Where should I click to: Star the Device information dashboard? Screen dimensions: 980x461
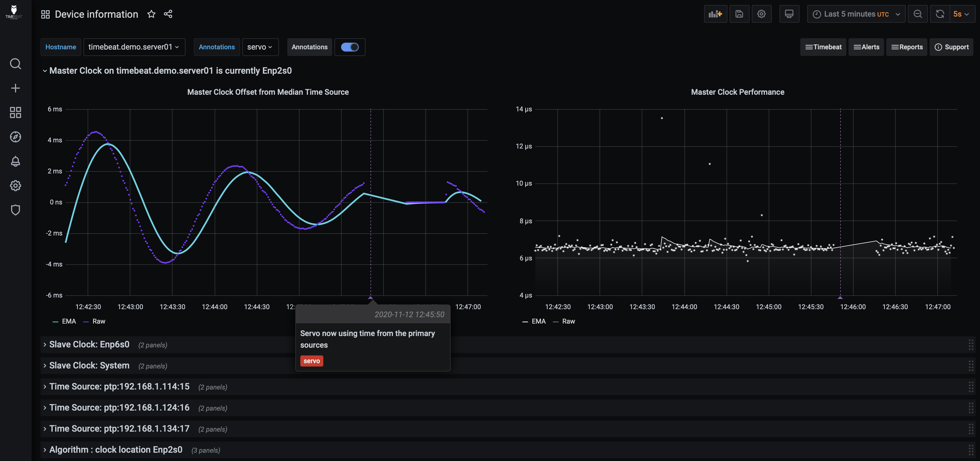[x=151, y=14]
